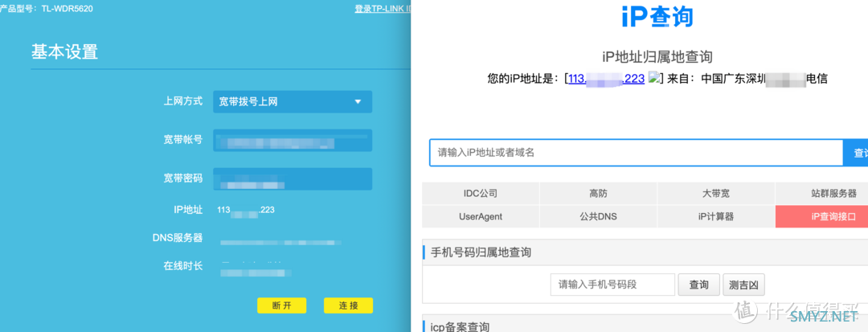Click the 宽带帐号 label
The width and height of the screenshot is (868, 332).
(182, 140)
